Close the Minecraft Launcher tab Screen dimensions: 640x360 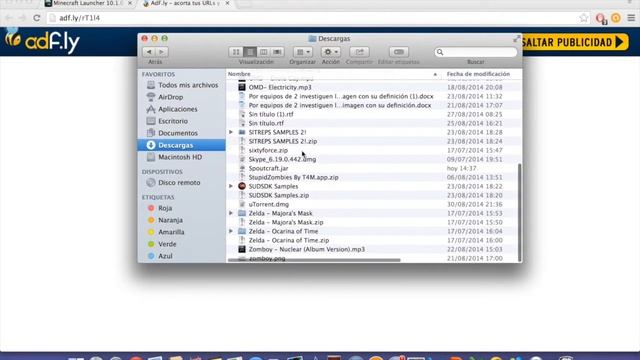click(130, 3)
